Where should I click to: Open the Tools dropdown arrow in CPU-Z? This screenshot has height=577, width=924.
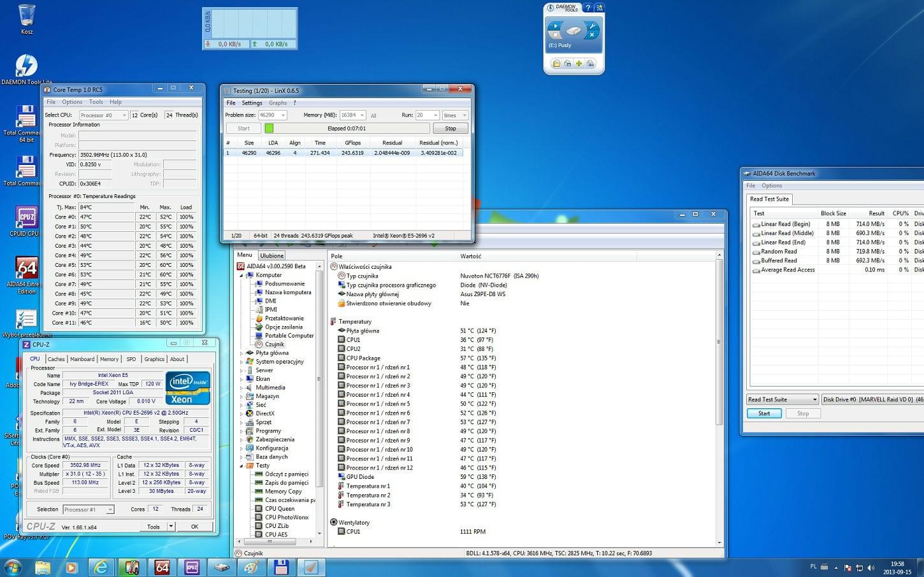pyautogui.click(x=171, y=527)
